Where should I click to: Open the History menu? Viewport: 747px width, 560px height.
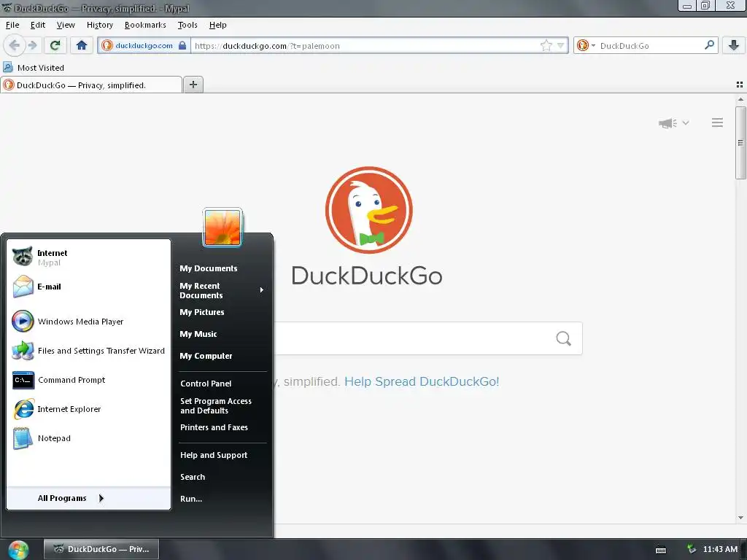tap(99, 25)
